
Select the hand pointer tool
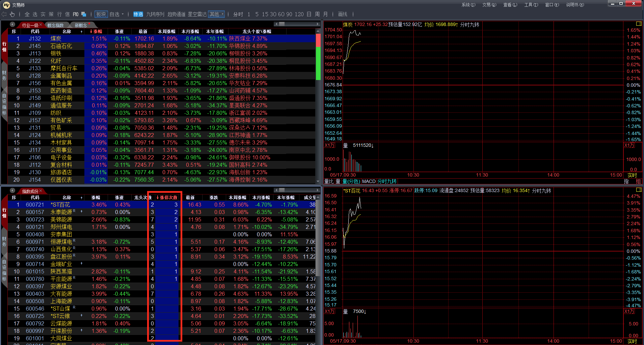(x=12, y=14)
